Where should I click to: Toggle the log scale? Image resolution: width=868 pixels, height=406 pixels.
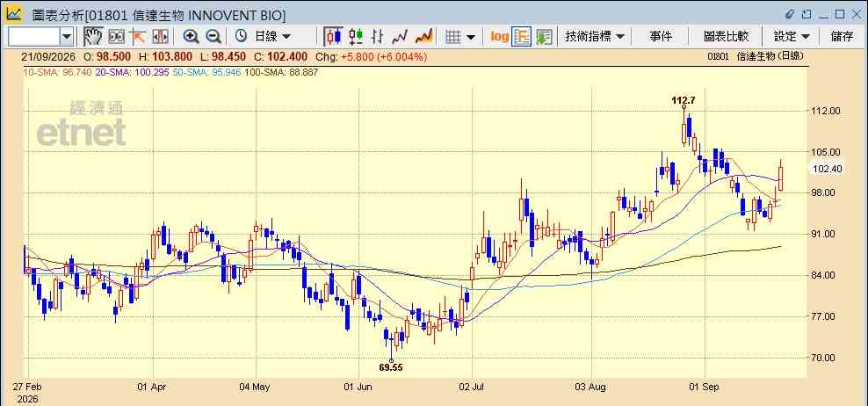(499, 37)
